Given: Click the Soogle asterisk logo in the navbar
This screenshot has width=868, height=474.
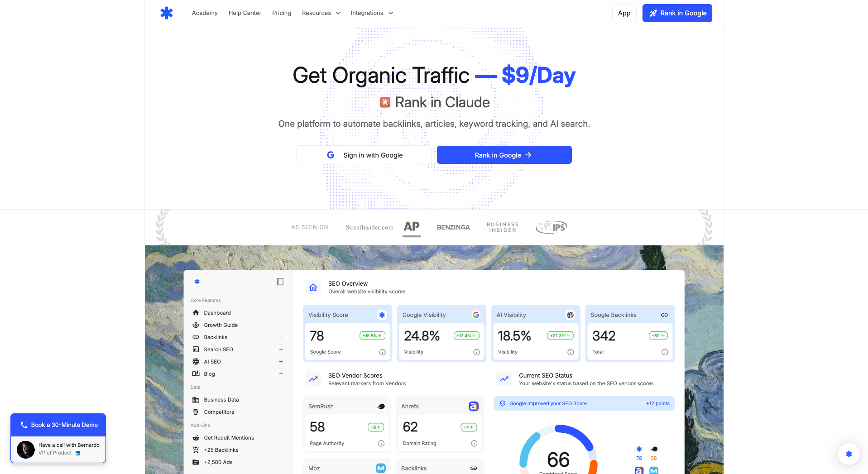Looking at the screenshot, I should 166,13.
